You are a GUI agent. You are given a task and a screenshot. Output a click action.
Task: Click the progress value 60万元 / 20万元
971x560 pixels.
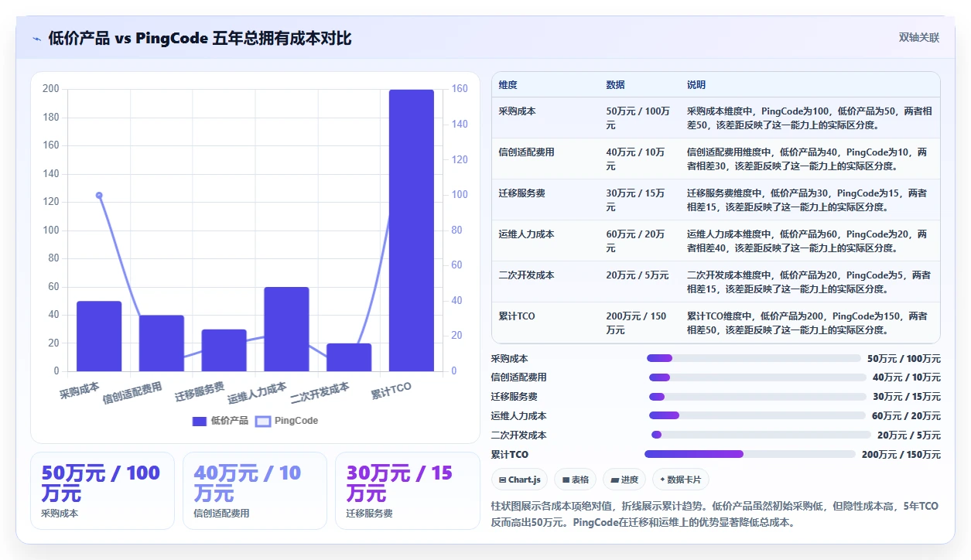906,415
